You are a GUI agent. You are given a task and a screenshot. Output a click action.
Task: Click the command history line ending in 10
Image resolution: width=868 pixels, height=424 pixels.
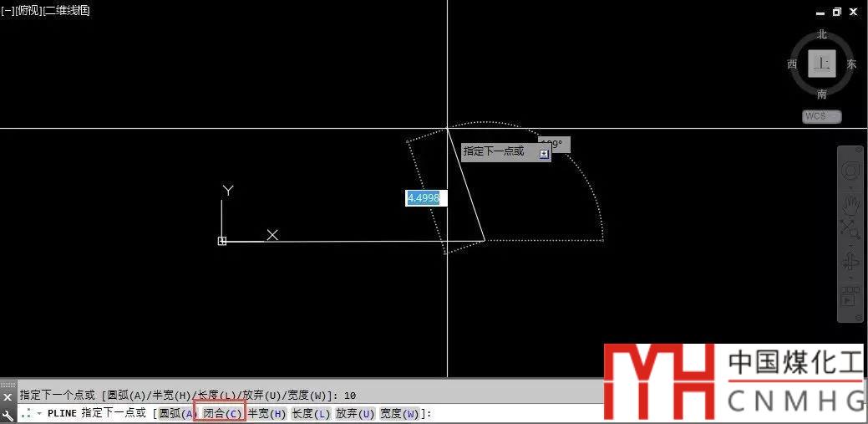point(188,396)
